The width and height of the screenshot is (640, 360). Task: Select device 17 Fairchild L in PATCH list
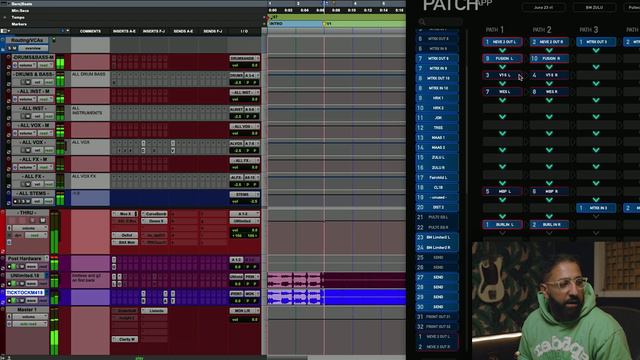coord(438,178)
